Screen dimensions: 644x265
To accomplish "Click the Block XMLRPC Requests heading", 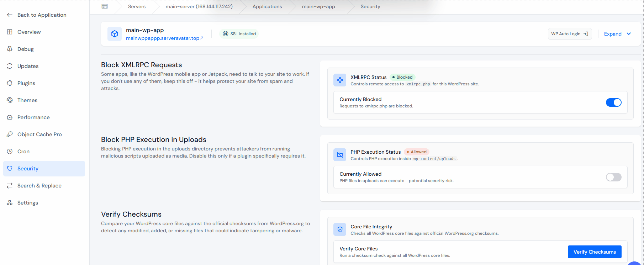I will coord(141,65).
